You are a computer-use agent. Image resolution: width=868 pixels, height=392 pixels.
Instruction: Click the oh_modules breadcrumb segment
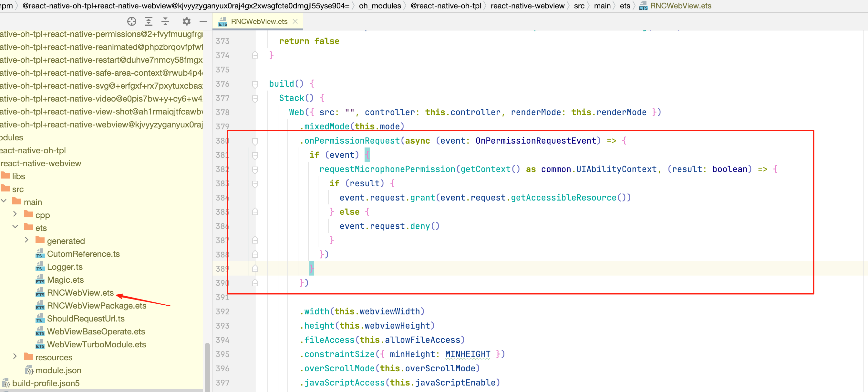380,6
